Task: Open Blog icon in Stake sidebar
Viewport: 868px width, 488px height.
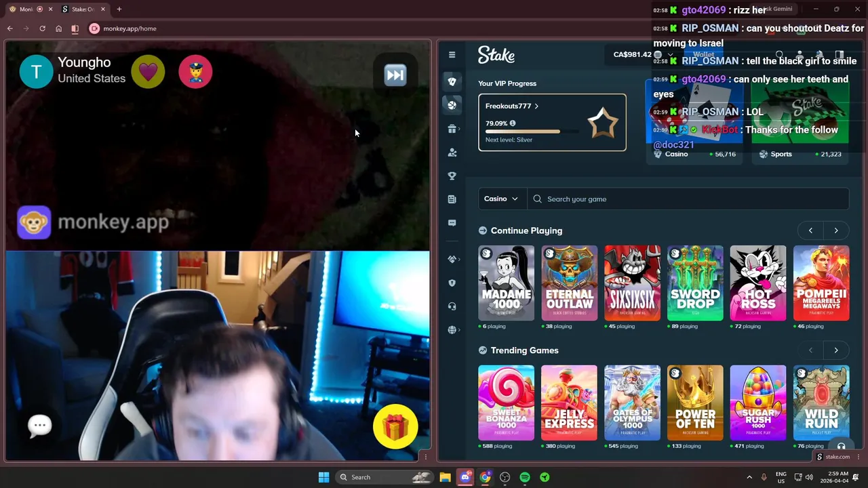Action: coord(452,199)
